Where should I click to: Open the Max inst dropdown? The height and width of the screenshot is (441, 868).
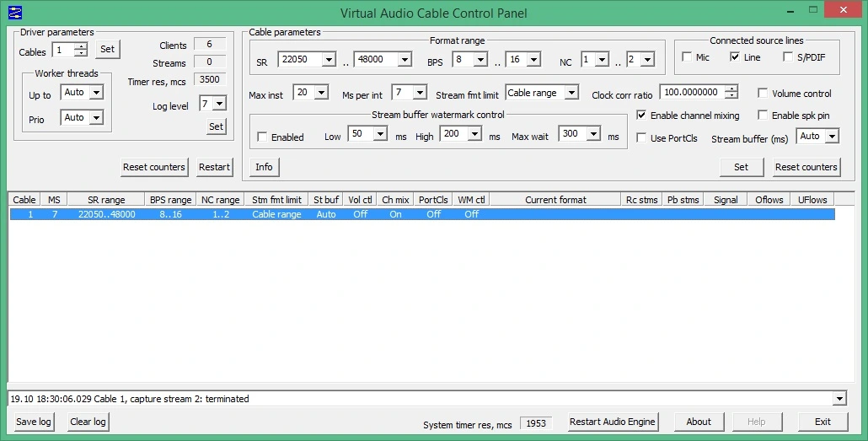coord(321,93)
